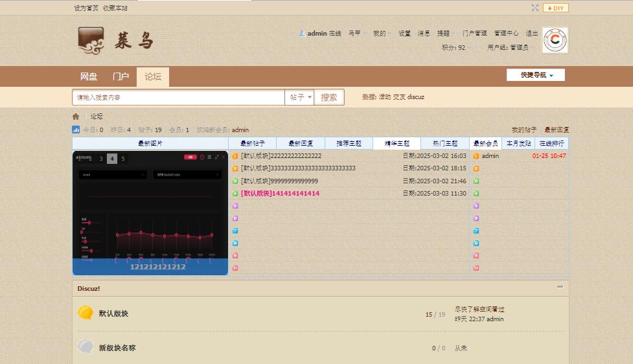Switch to the 门户 navigation tab
Viewport: 633px width, 364px height.
point(121,76)
